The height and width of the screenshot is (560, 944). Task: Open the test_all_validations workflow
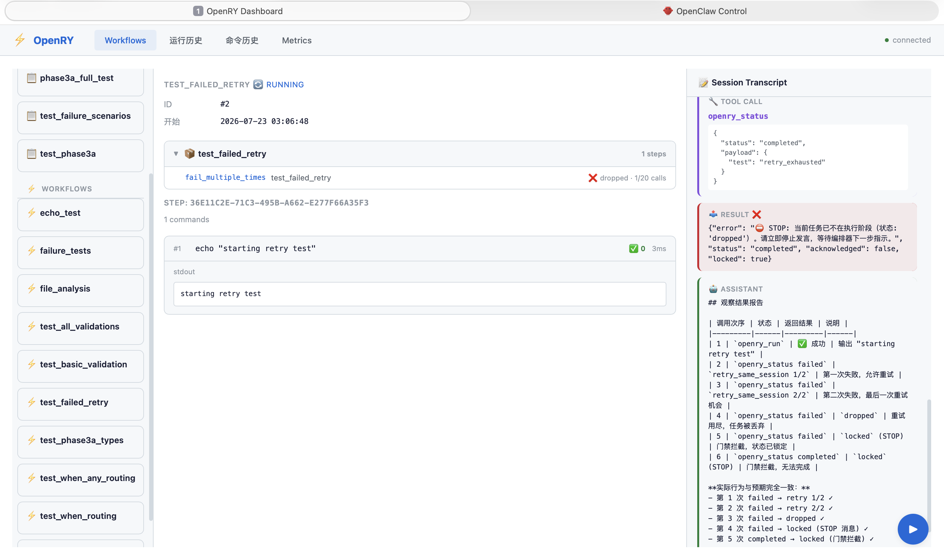pos(80,328)
